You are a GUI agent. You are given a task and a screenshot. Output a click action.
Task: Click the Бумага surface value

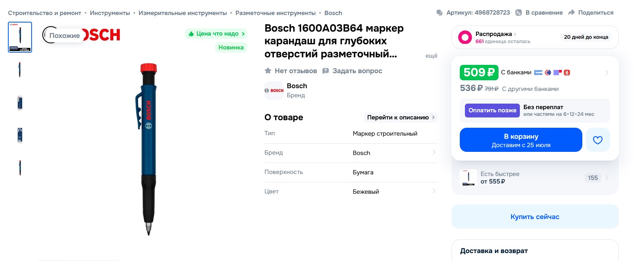click(363, 172)
